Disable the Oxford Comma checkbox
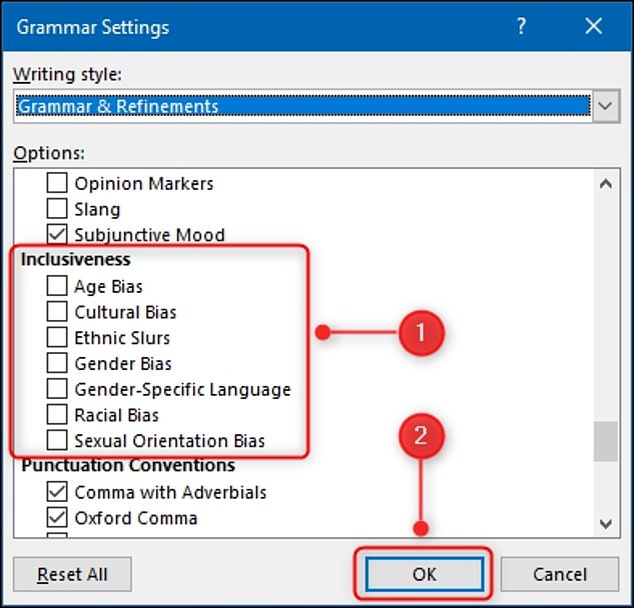634x608 pixels. pyautogui.click(x=58, y=518)
